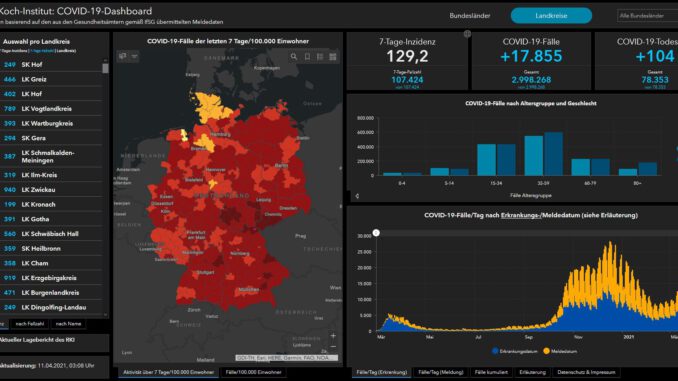
Task: Select LK Burgenlandkreis row
Action: pyautogui.click(x=51, y=292)
